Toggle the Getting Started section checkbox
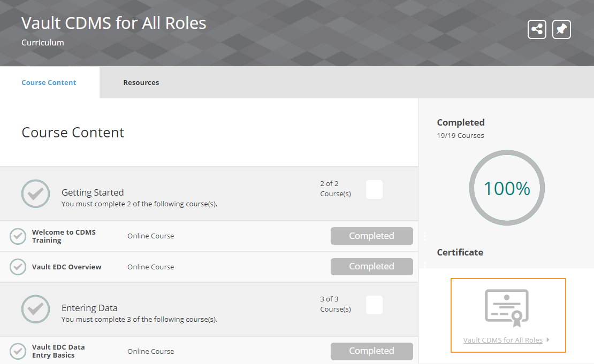 pos(374,190)
